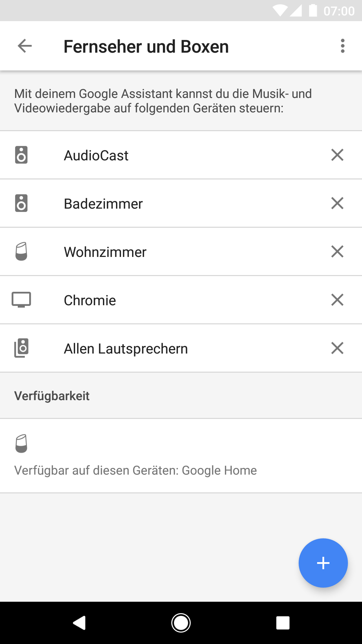Remove the Allen Lautsprechern group

click(337, 348)
